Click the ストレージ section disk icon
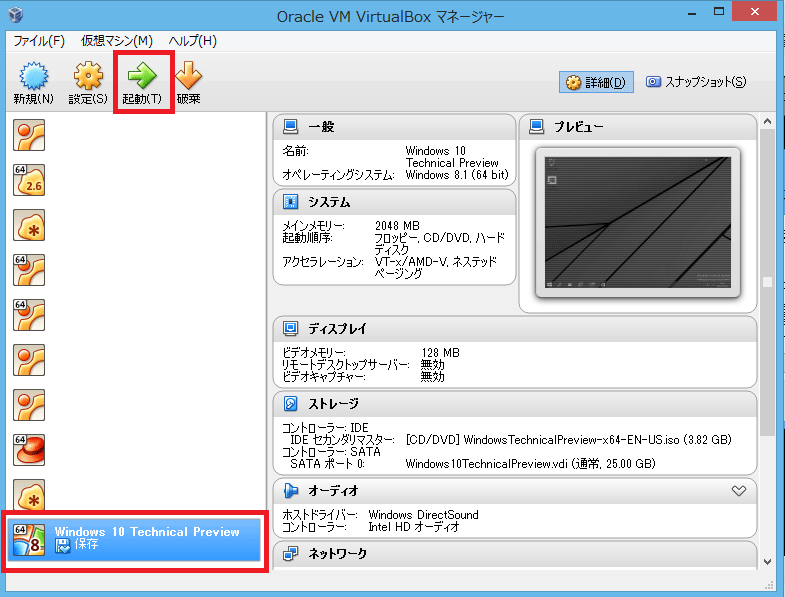The height and width of the screenshot is (597, 785). click(290, 404)
